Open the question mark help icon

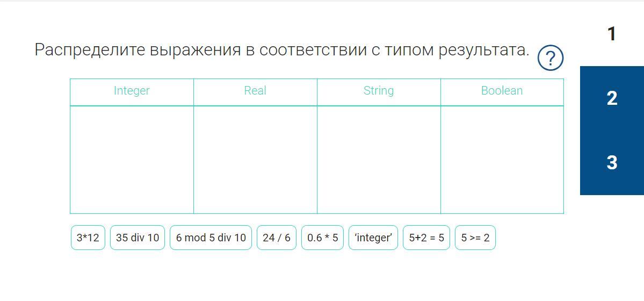(550, 58)
